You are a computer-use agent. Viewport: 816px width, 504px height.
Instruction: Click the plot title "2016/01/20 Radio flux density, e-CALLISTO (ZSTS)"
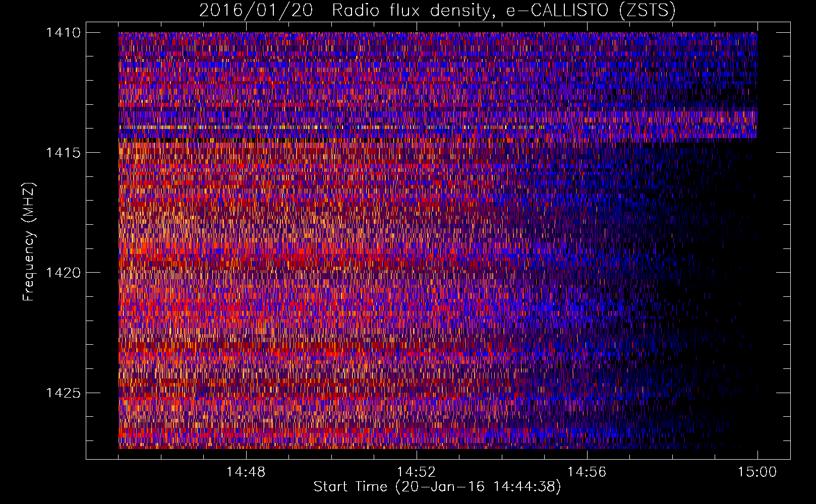click(x=437, y=11)
